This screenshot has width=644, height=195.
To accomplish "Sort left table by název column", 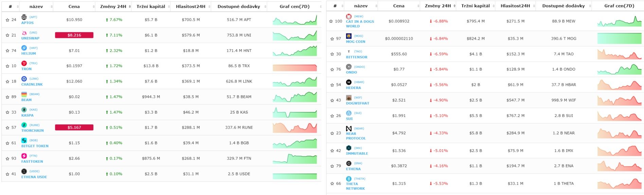I will point(36,6).
